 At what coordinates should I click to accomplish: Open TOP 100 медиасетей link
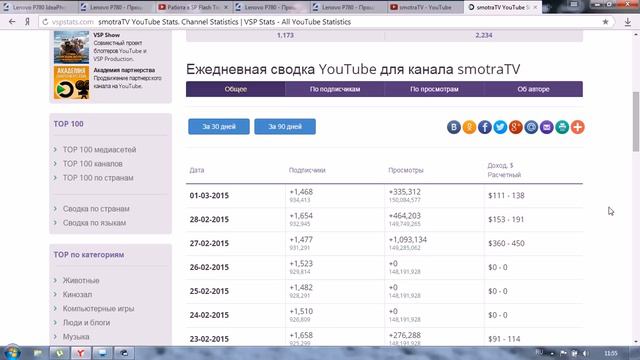click(99, 150)
